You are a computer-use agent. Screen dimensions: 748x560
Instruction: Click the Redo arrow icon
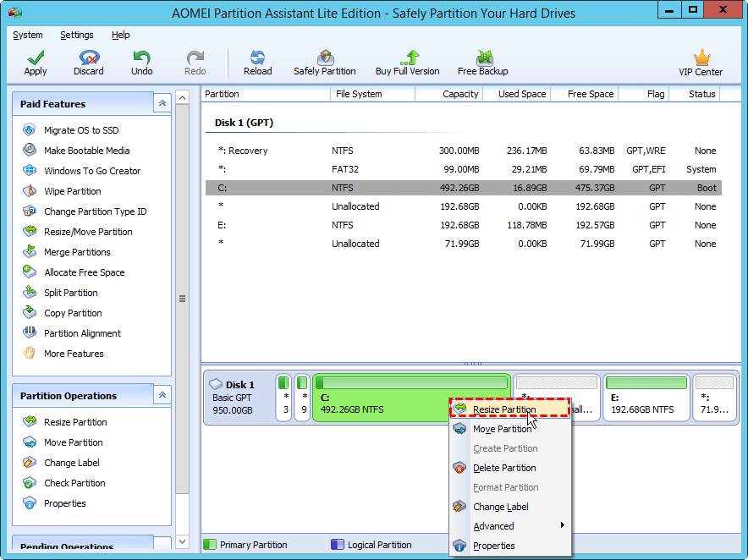point(195,58)
